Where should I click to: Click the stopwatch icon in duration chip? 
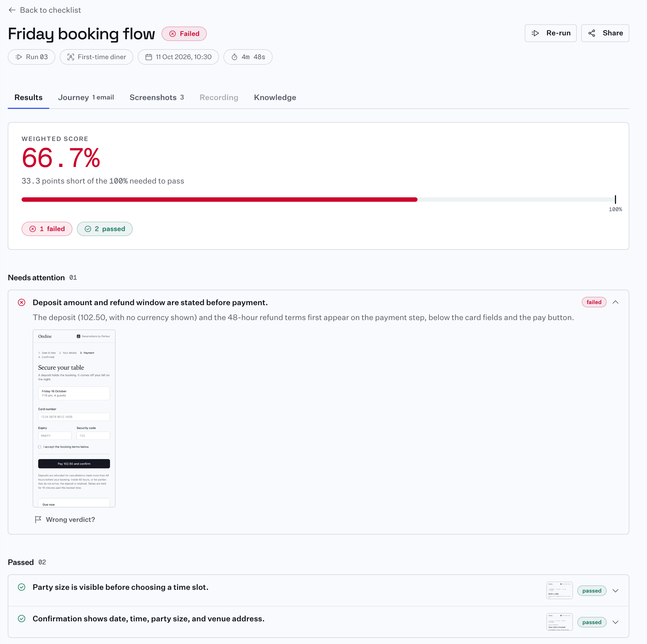coord(234,57)
